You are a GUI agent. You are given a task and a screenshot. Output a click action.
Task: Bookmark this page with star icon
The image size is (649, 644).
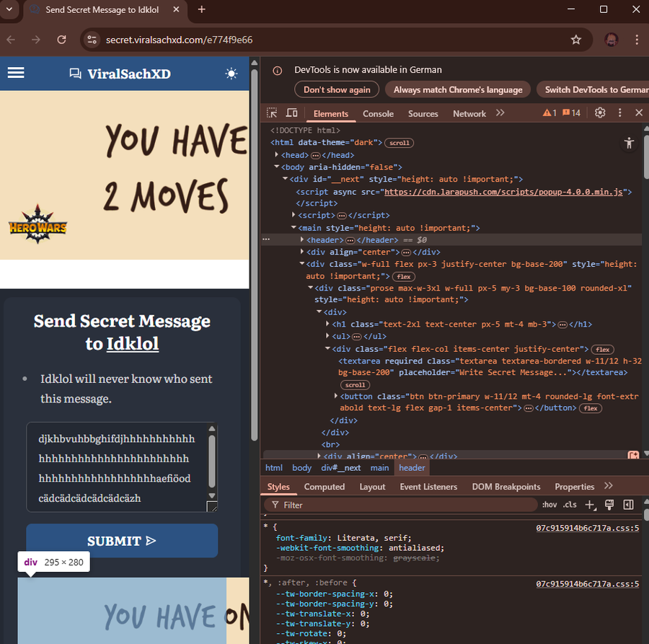(575, 40)
